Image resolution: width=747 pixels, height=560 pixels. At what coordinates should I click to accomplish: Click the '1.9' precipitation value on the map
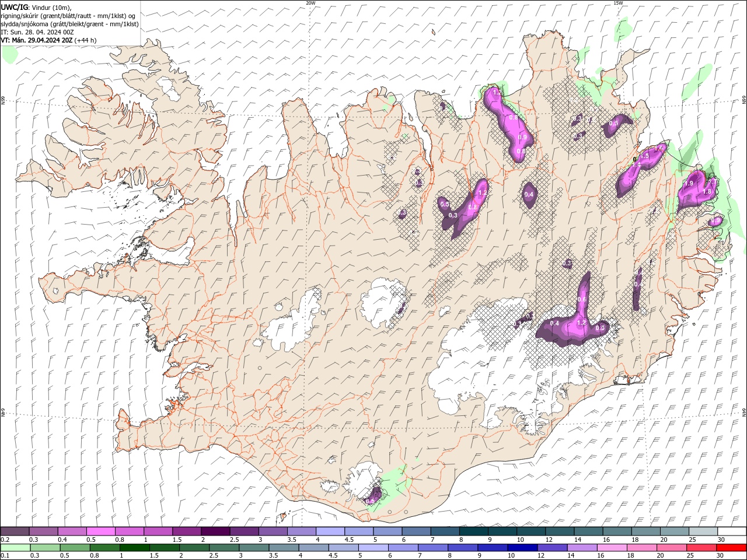(x=689, y=183)
